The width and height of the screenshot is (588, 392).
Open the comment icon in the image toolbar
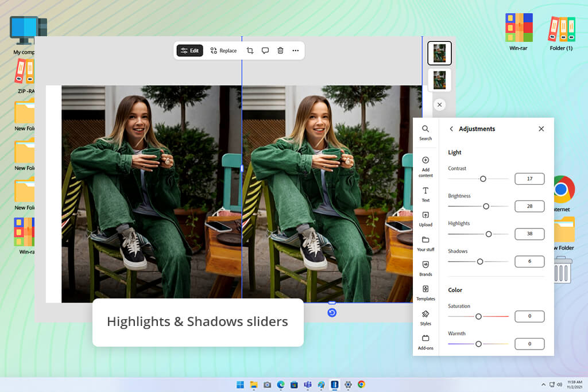point(265,51)
